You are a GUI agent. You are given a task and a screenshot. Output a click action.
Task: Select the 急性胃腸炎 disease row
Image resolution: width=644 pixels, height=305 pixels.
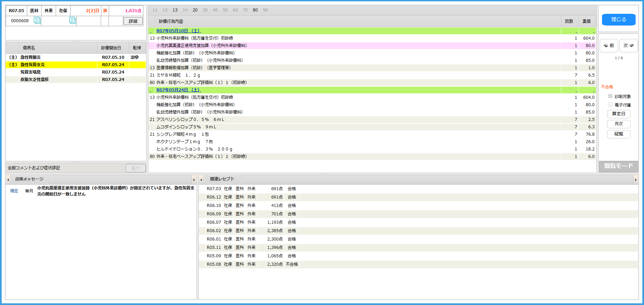pyautogui.click(x=76, y=57)
